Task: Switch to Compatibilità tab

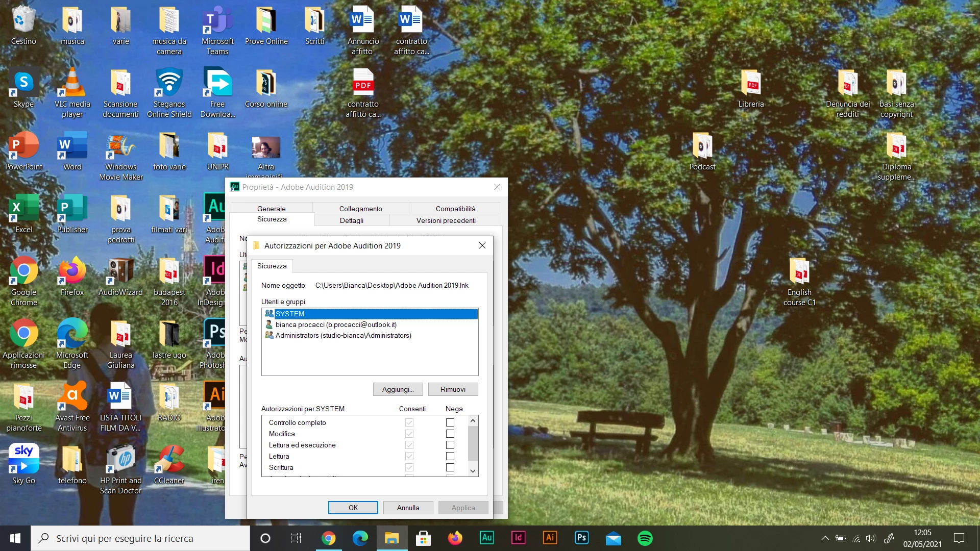Action: (455, 209)
